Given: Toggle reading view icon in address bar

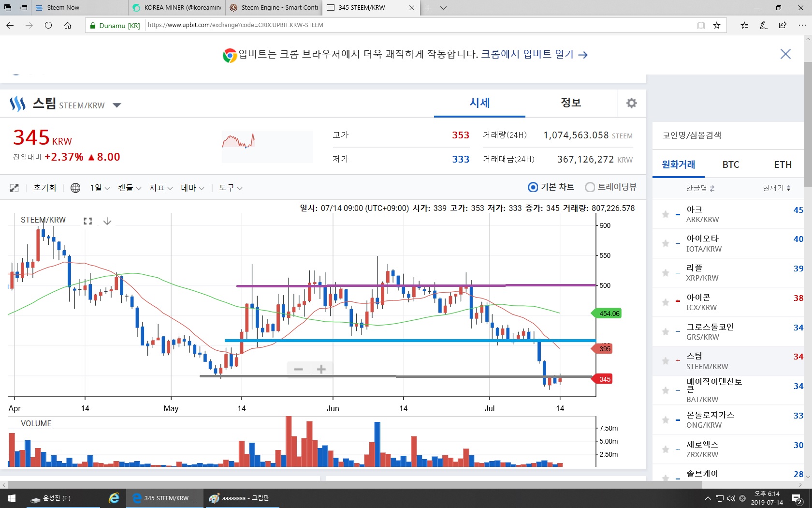Looking at the screenshot, I should pyautogui.click(x=701, y=25).
